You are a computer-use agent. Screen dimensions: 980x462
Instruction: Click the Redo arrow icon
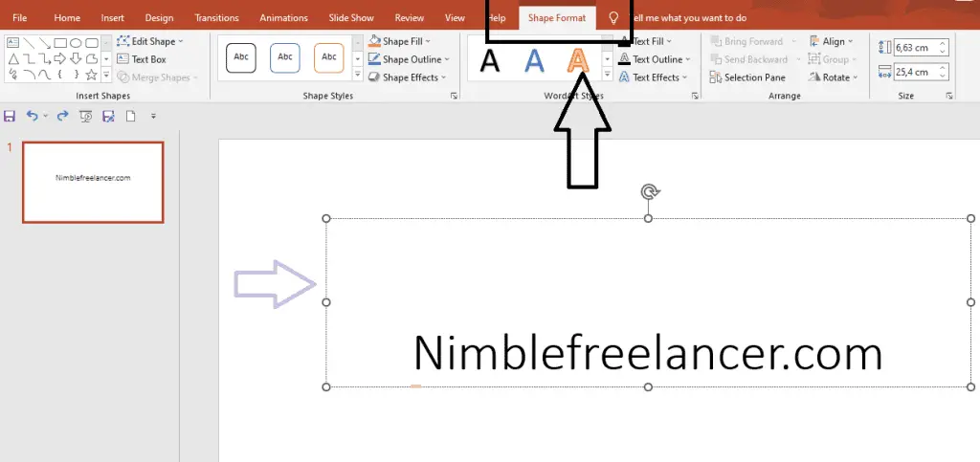(62, 116)
